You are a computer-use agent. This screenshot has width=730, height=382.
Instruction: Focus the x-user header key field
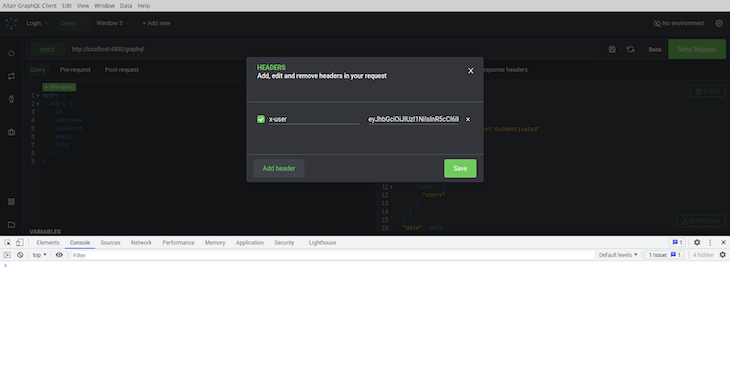pyautogui.click(x=314, y=119)
